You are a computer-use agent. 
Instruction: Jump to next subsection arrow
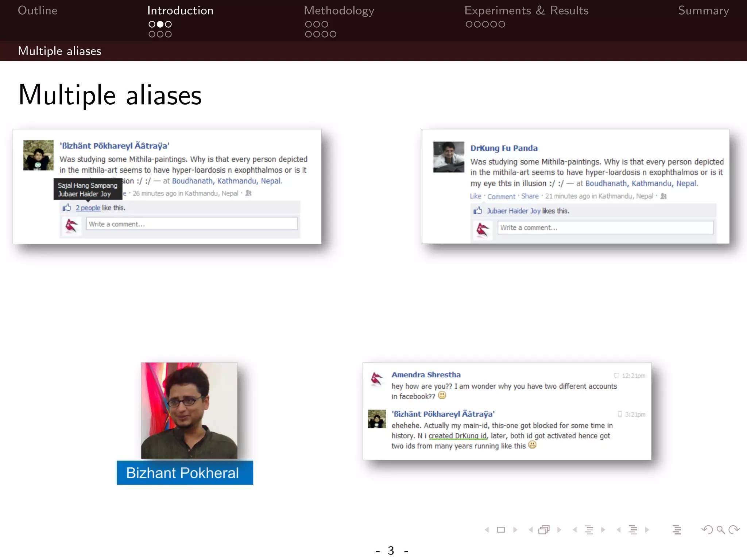pos(603,530)
